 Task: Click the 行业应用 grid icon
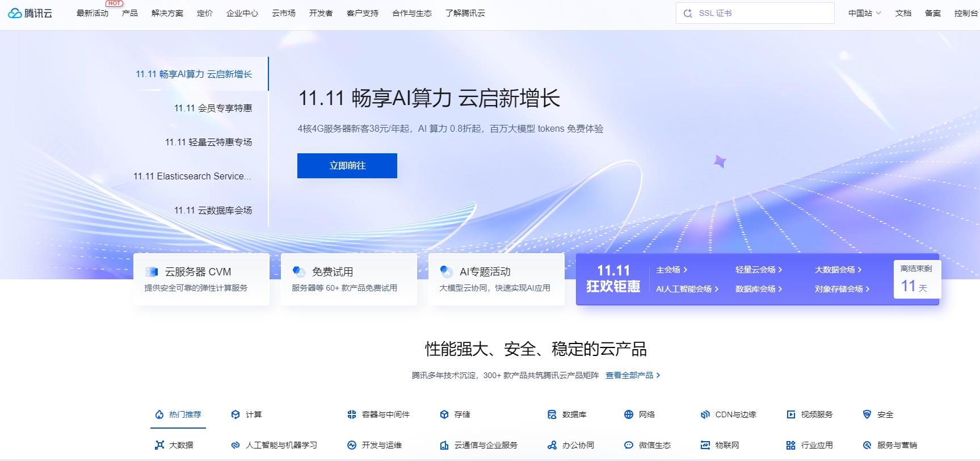coord(791,445)
